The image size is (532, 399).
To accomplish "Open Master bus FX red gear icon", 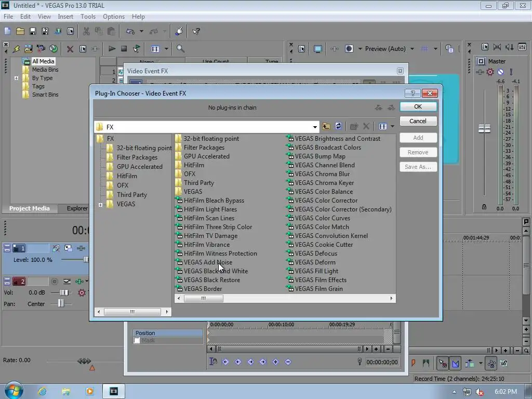I will click(490, 72).
